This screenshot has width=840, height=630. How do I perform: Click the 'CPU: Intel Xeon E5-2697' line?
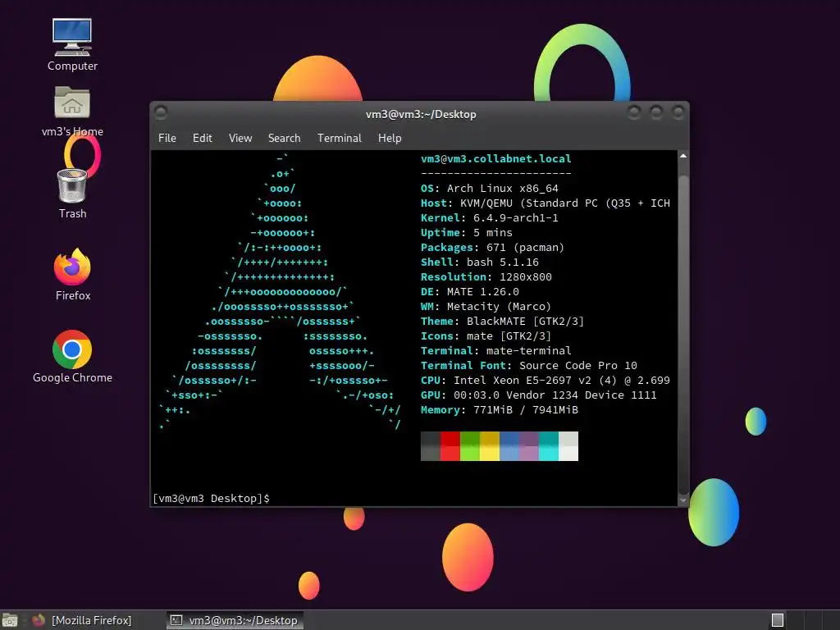546,381
